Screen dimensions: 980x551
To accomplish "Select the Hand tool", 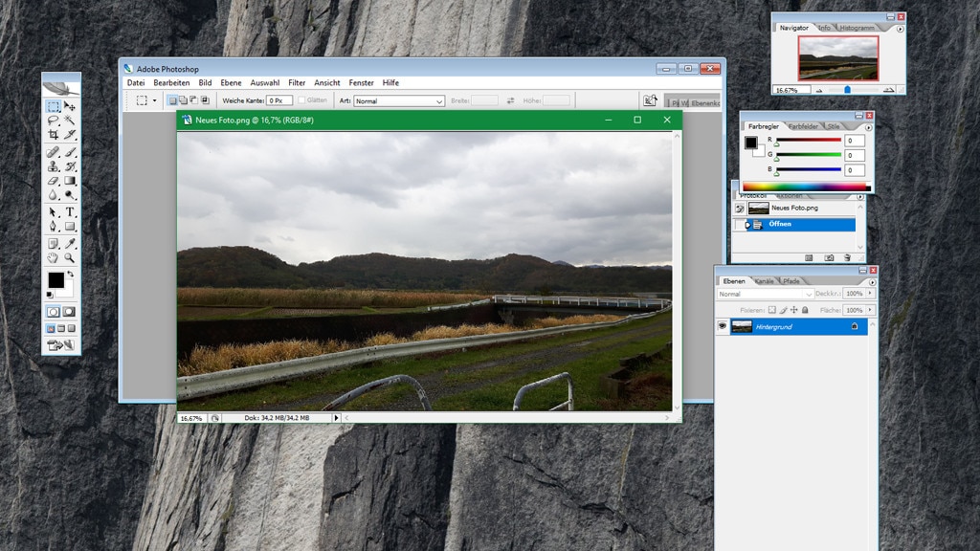I will click(54, 257).
